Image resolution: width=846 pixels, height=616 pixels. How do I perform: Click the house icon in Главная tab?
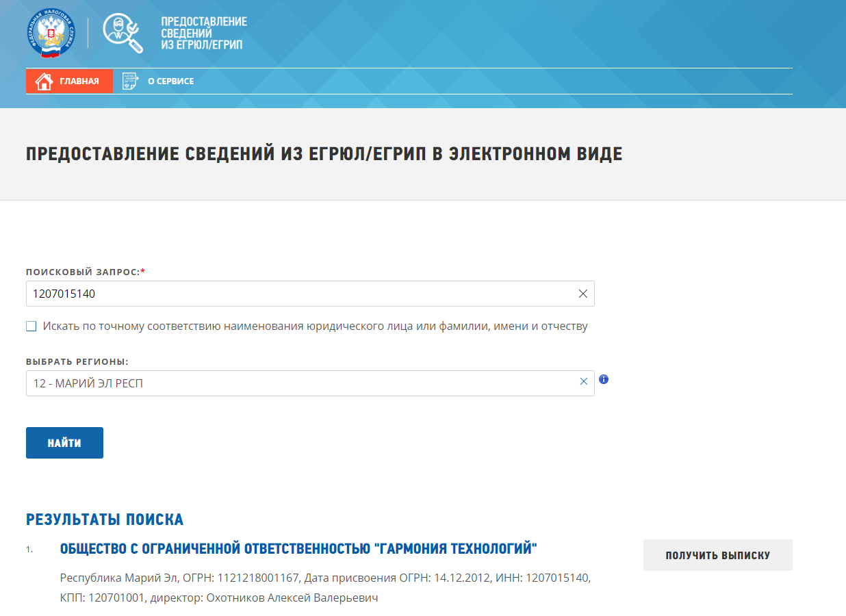[x=44, y=81]
